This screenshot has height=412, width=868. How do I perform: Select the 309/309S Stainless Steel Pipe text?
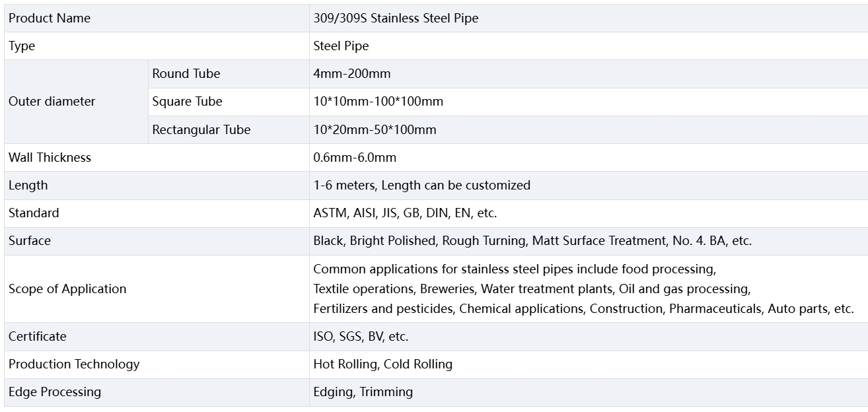(x=396, y=18)
